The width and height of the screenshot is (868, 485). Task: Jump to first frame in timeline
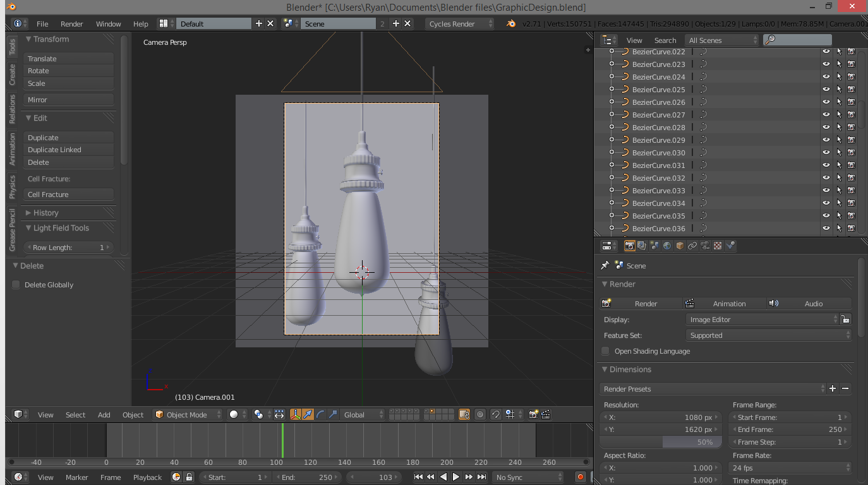tap(418, 477)
